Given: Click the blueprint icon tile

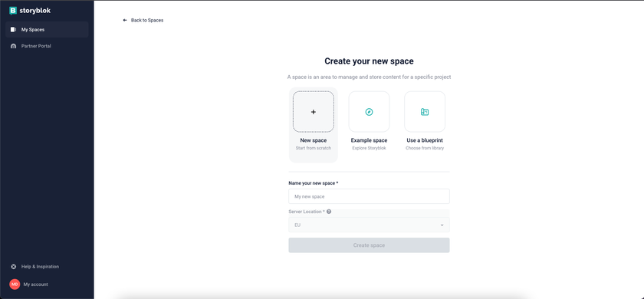Looking at the screenshot, I should point(425,112).
